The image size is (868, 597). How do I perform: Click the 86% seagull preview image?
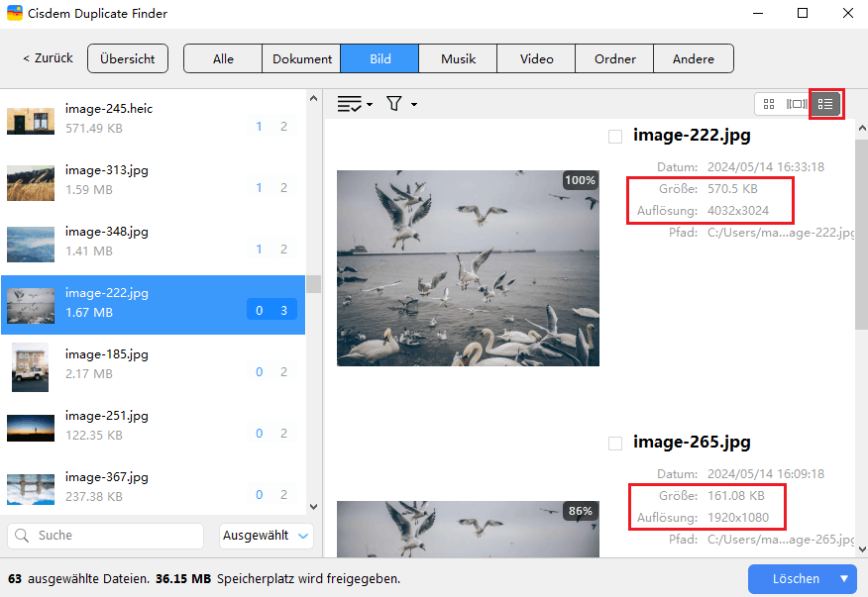[468, 529]
